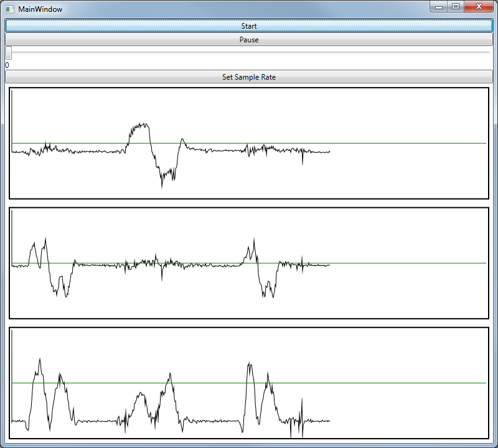Click the deepest trough in the top chart
This screenshot has height=448, width=498.
(x=162, y=186)
